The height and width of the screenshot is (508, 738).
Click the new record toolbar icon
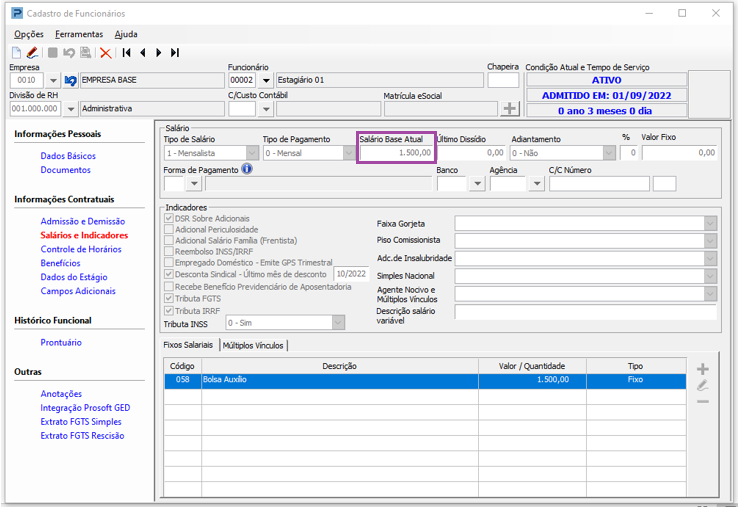point(16,52)
